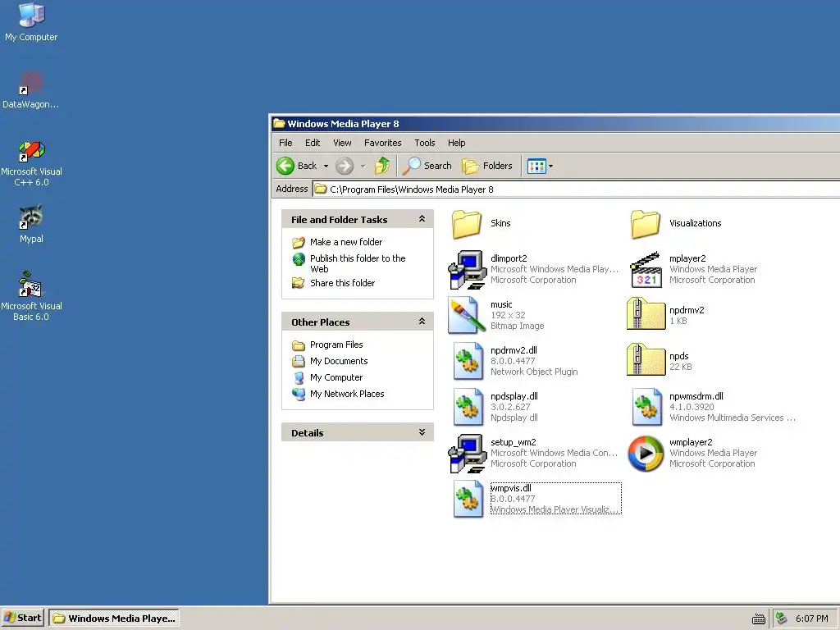This screenshot has width=840, height=630.
Task: Open the Edit menu
Action: [x=313, y=143]
